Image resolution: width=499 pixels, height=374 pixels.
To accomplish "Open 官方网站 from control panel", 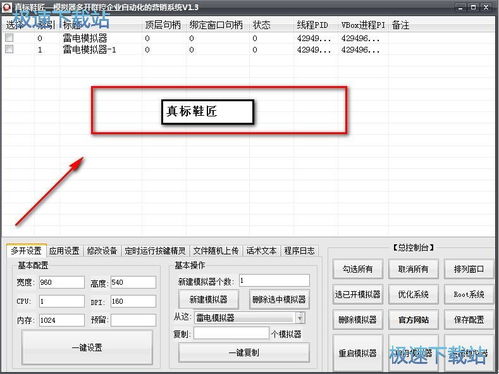I will pos(413,320).
